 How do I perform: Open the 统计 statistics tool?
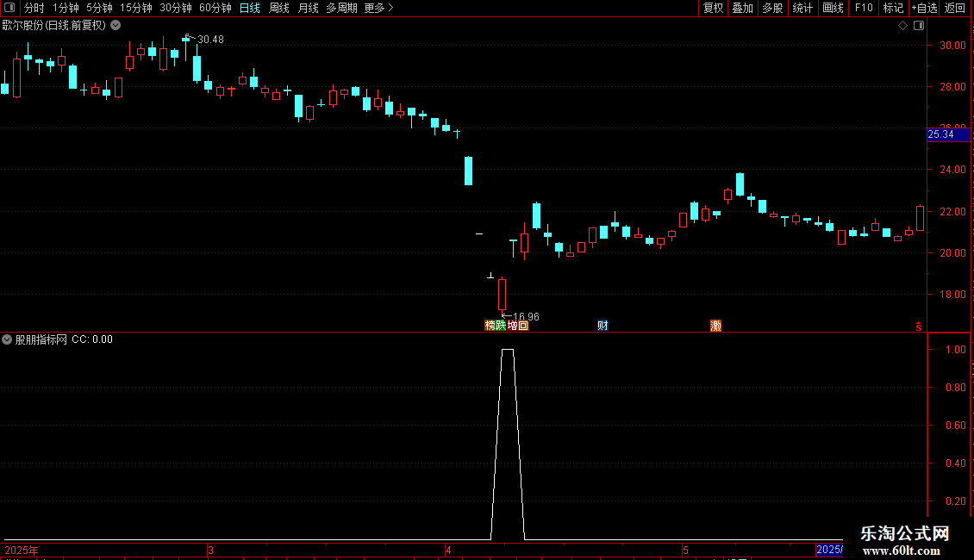[x=802, y=8]
